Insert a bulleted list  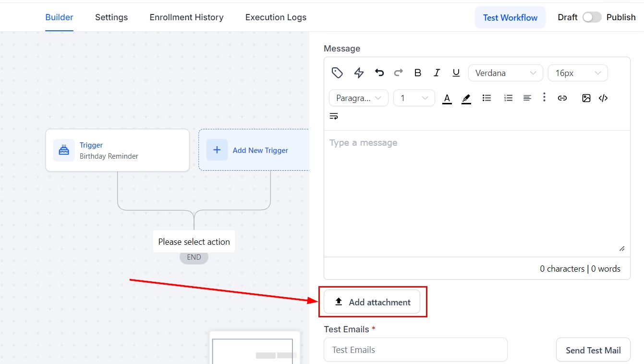[486, 98]
